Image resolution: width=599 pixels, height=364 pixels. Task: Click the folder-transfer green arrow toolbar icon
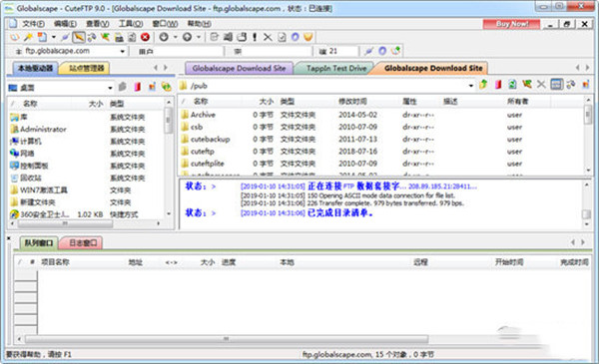coord(105,37)
